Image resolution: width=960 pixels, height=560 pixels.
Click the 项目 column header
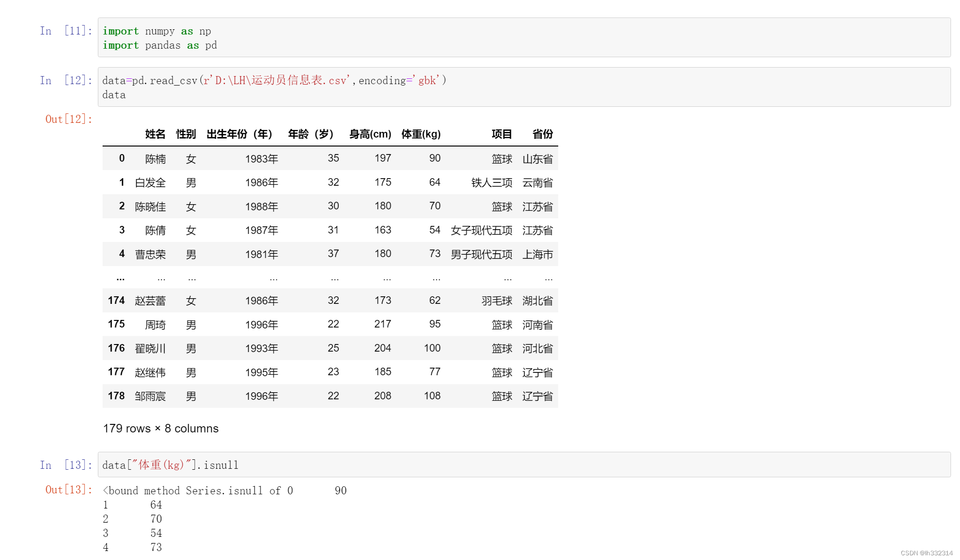coord(502,134)
